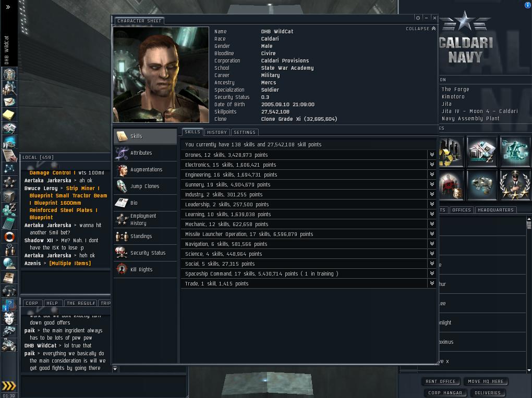Viewport: 532px width, 398px height.
Task: Open the Attributes section
Action: click(145, 153)
